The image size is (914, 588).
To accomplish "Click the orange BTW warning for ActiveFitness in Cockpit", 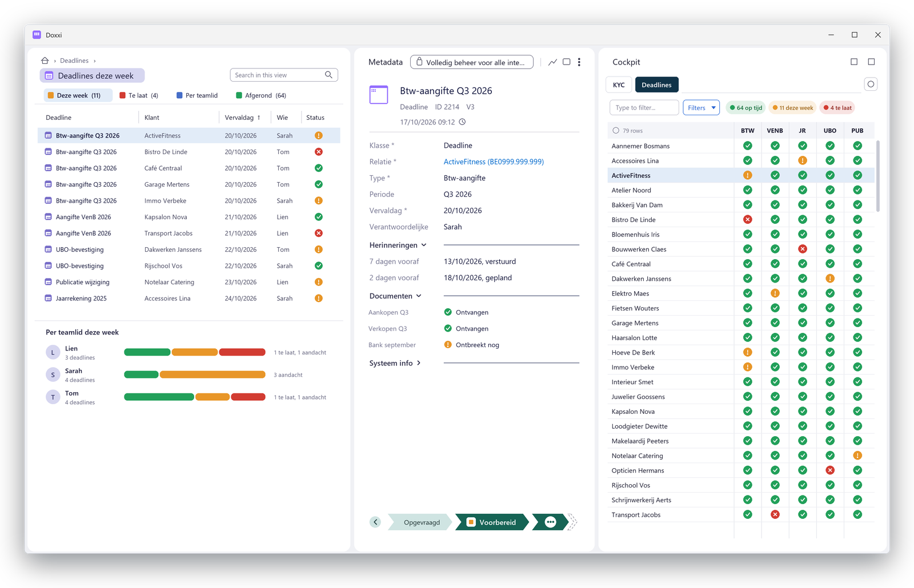I will pyautogui.click(x=748, y=175).
